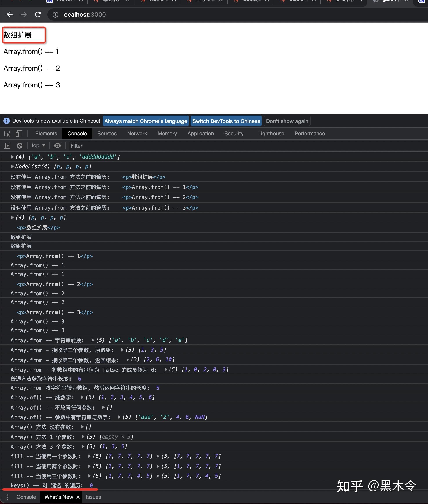The image size is (428, 504).
Task: Open the top context dropdown
Action: [x=38, y=146]
